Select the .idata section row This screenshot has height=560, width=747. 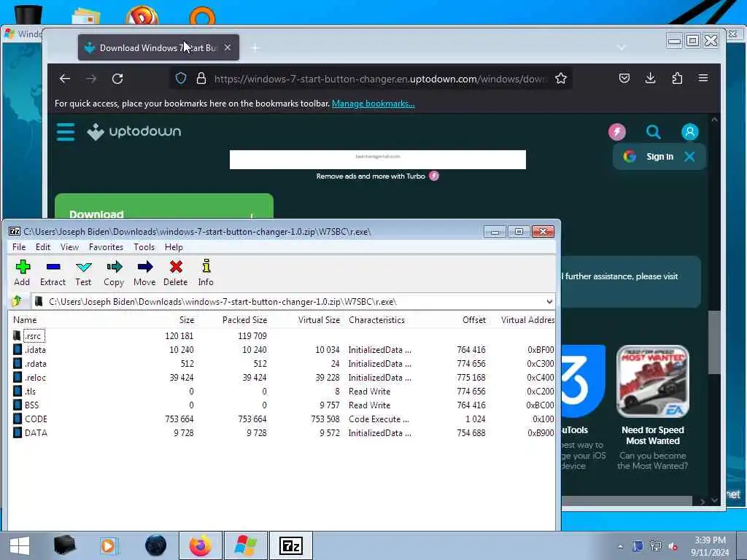283,350
